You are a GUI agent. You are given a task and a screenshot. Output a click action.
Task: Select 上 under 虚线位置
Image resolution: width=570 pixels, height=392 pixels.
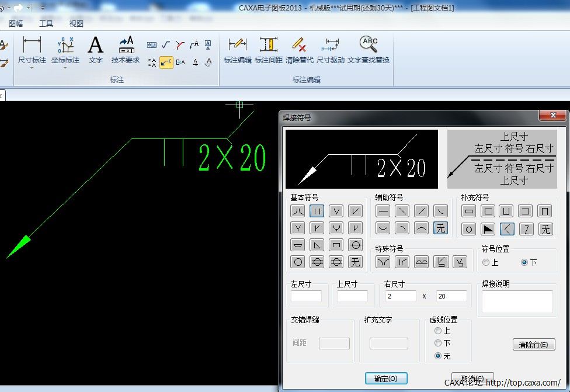coord(438,331)
